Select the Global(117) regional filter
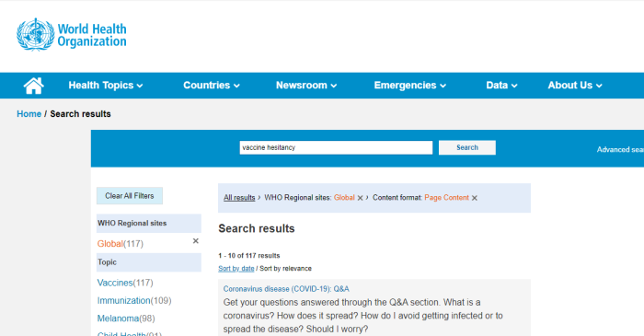Image resolution: width=644 pixels, height=336 pixels. pyautogui.click(x=120, y=244)
